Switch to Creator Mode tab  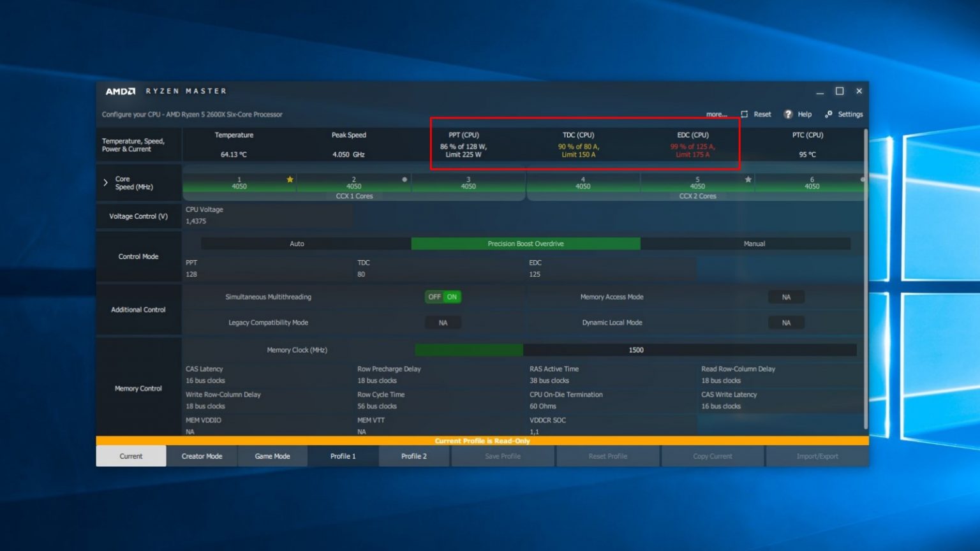202,456
